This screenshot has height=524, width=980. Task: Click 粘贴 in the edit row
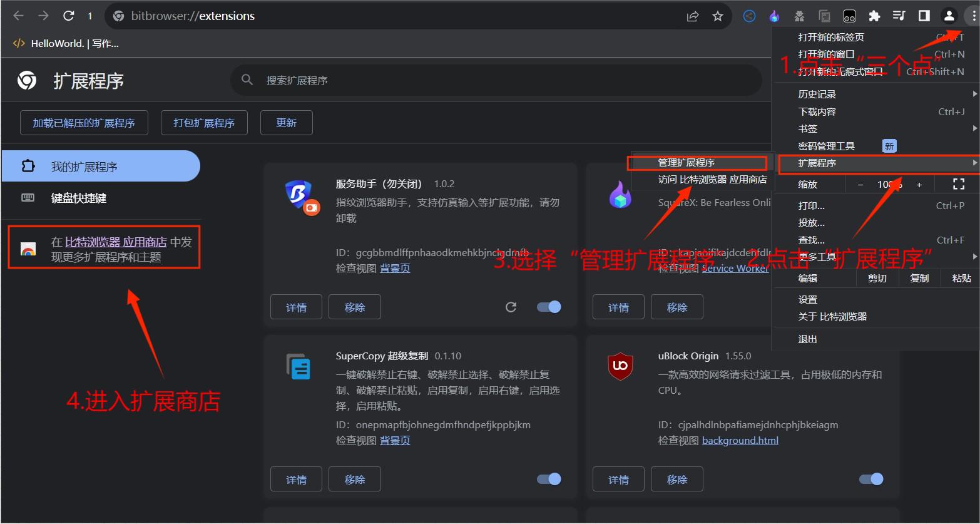961,279
